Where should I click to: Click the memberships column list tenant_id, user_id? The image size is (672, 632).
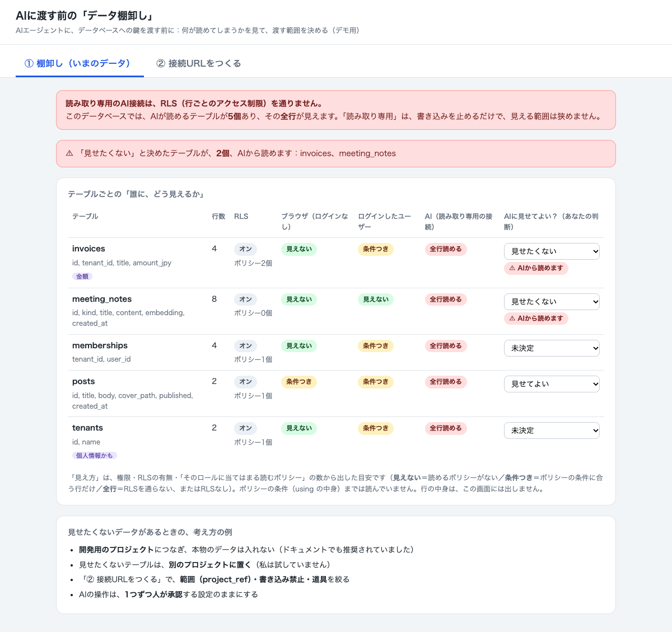[101, 359]
